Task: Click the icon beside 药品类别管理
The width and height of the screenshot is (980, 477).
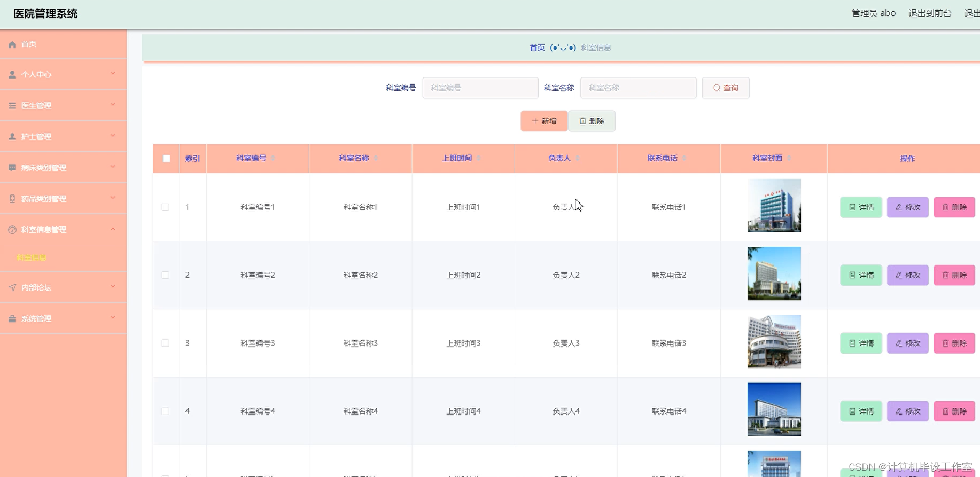Action: [x=12, y=199]
